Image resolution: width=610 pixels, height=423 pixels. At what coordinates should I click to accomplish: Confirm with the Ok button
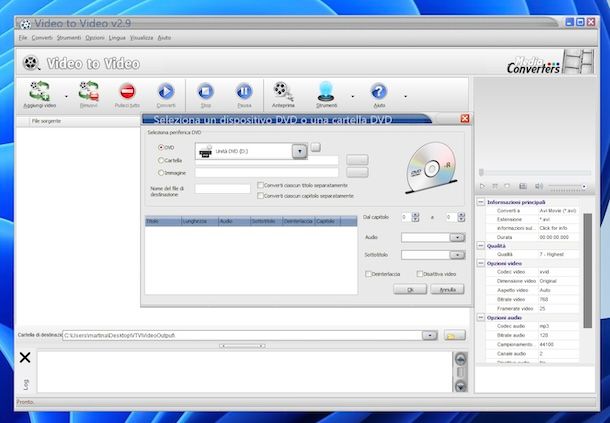[x=410, y=290]
